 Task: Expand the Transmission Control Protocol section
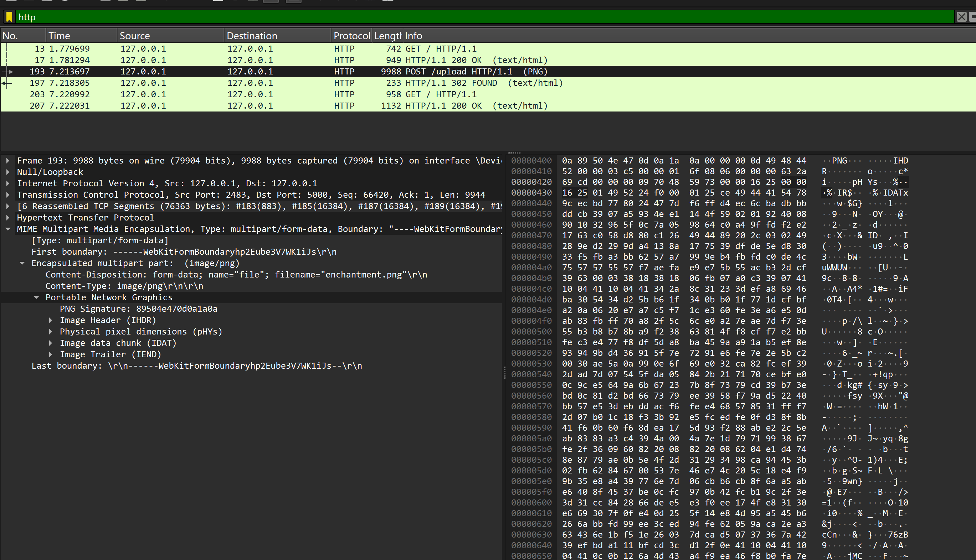[x=8, y=195]
